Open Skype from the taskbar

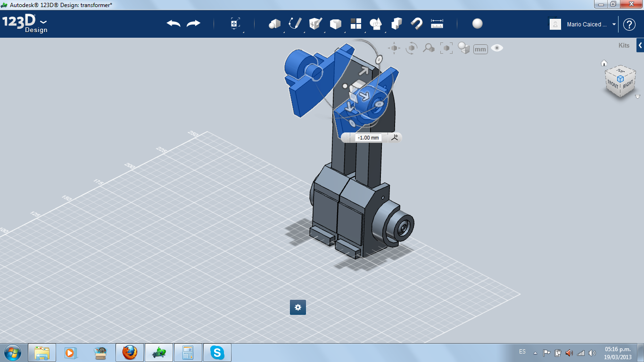pyautogui.click(x=217, y=353)
